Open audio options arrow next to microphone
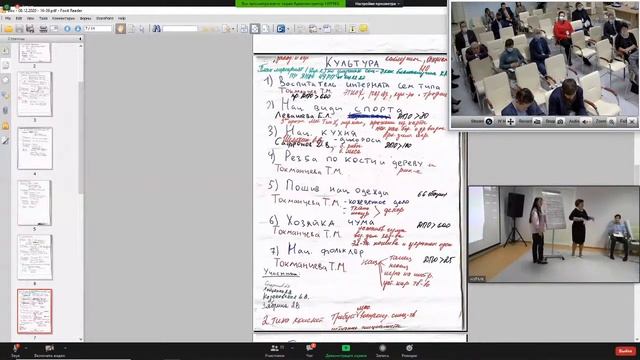Screen dimensions: 640x360 [x=26, y=348]
